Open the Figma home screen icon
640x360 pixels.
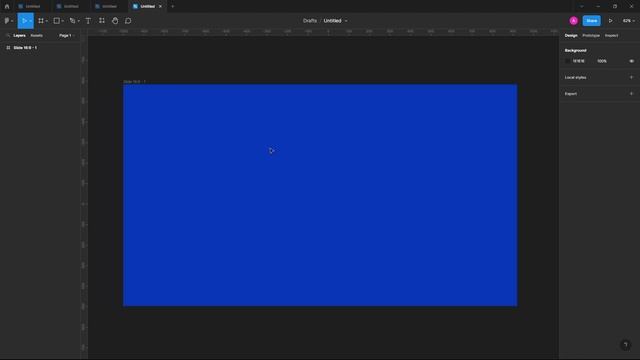[x=7, y=7]
